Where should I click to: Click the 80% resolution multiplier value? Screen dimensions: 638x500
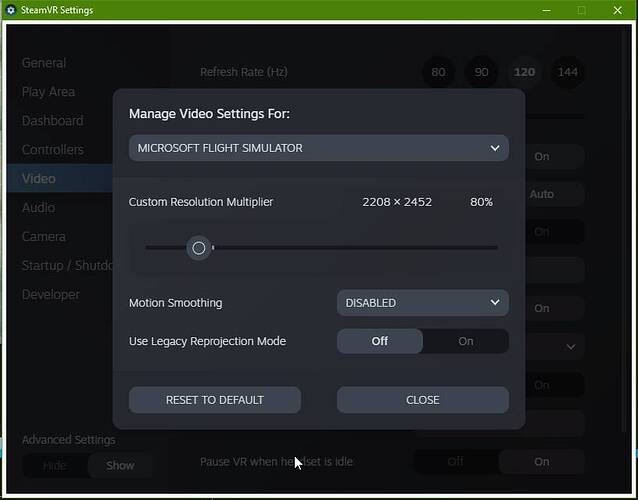[481, 202]
